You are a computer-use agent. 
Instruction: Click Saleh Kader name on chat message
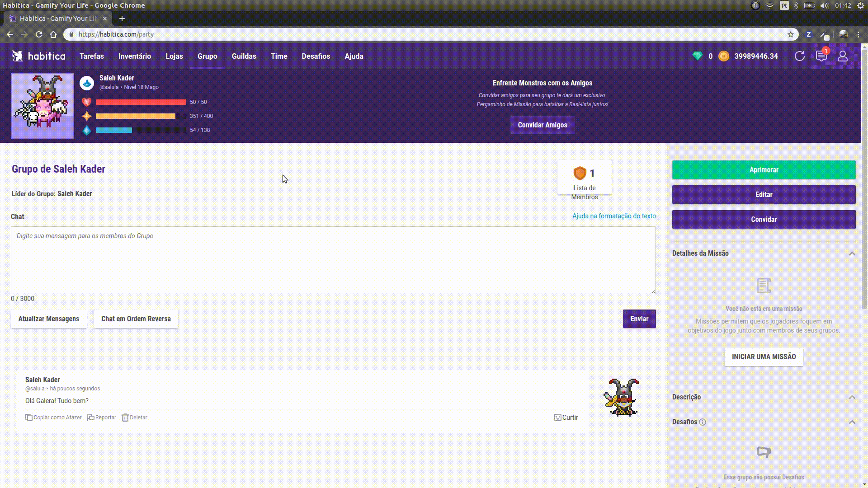pyautogui.click(x=42, y=380)
